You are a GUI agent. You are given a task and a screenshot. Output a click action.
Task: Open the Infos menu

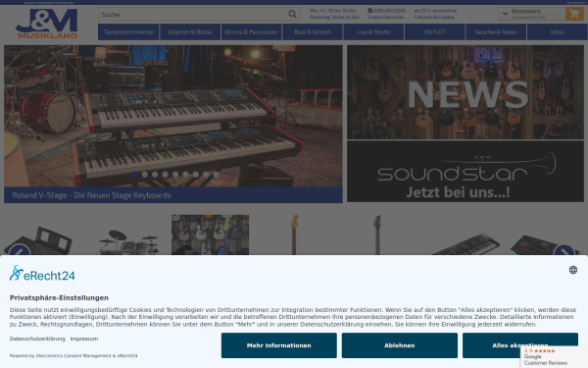(x=557, y=32)
